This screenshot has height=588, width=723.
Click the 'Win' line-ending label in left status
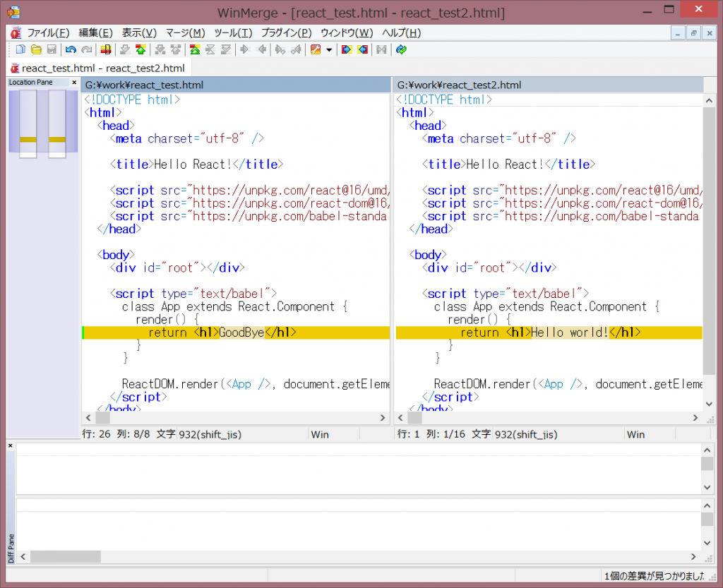click(320, 434)
